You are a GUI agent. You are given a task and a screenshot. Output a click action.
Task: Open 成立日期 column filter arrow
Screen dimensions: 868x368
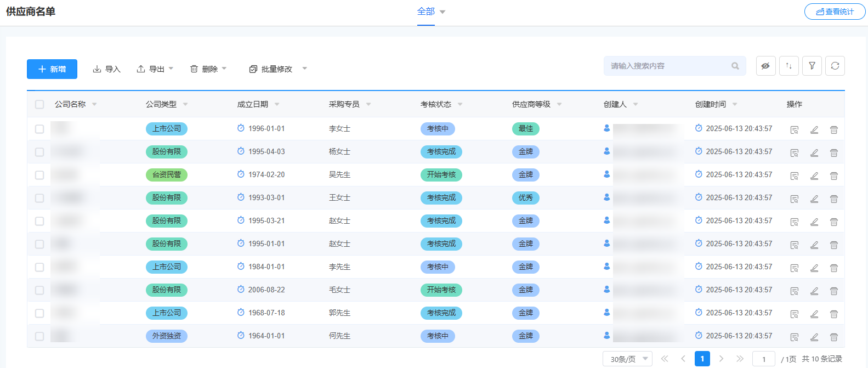point(277,104)
